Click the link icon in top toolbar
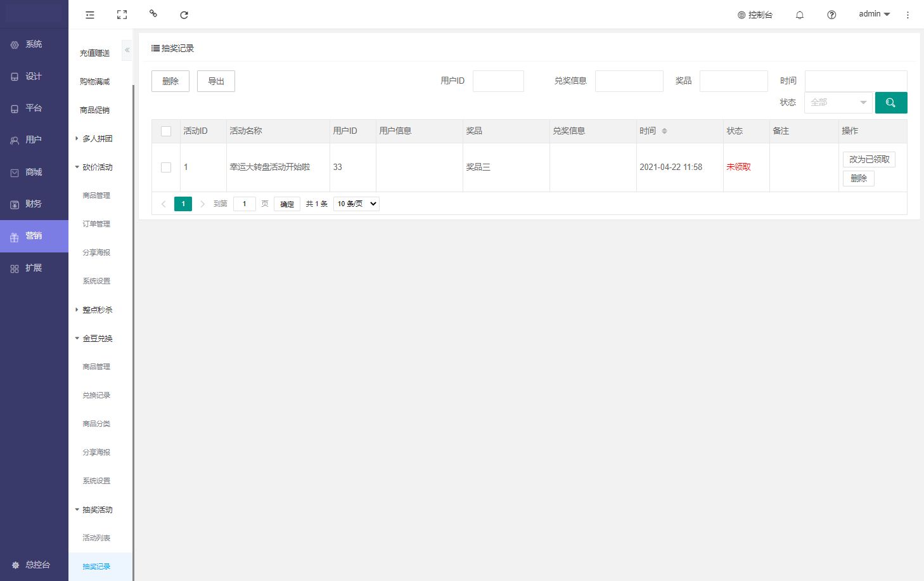Image resolution: width=924 pixels, height=581 pixels. pos(153,13)
